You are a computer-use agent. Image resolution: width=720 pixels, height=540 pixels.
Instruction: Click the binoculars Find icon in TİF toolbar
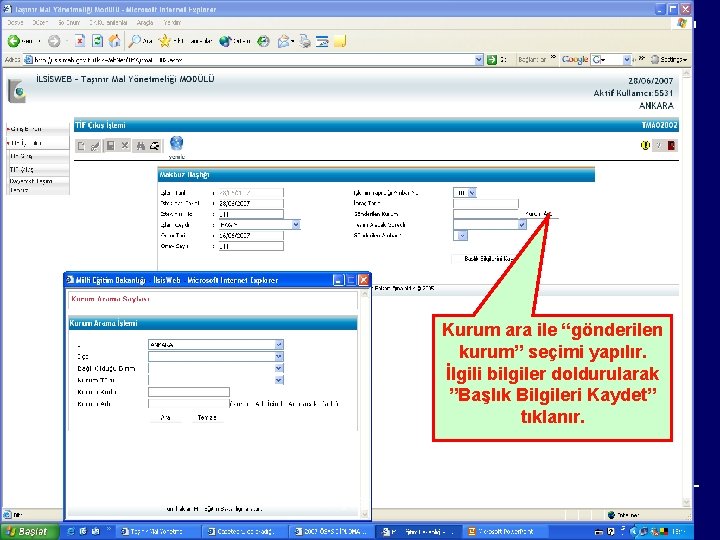(x=141, y=146)
